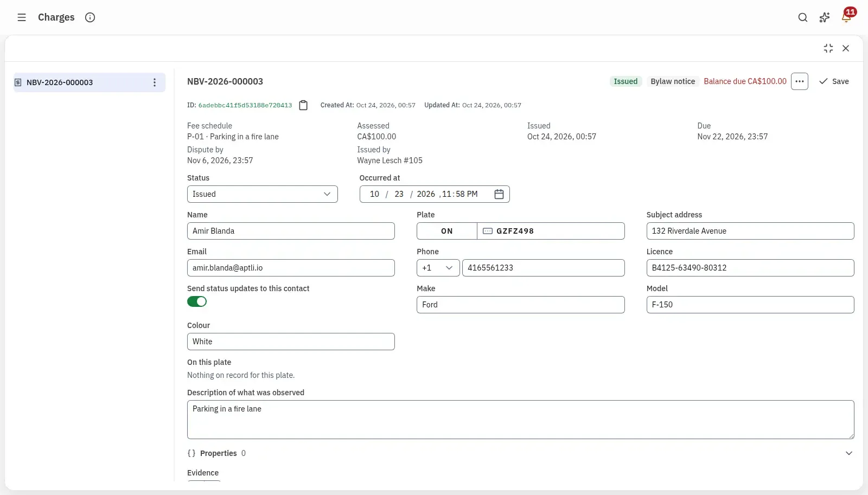
Task: Click the Save button
Action: [834, 81]
